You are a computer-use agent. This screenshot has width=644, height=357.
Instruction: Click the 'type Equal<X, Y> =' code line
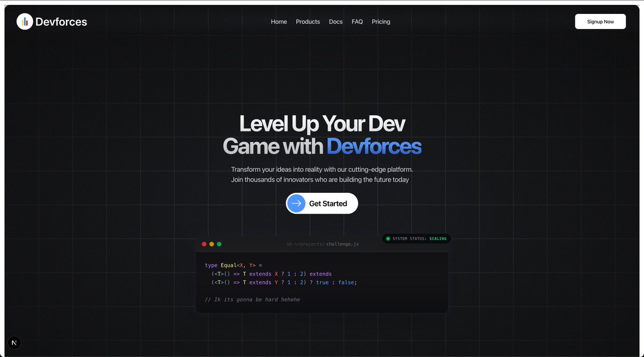click(233, 265)
